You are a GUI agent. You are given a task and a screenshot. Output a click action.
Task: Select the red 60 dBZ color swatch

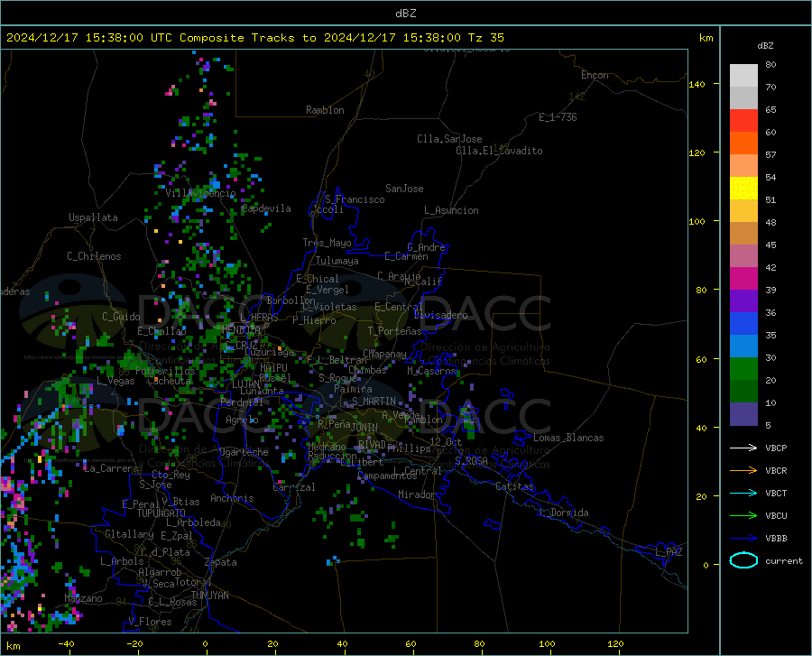coord(743,121)
